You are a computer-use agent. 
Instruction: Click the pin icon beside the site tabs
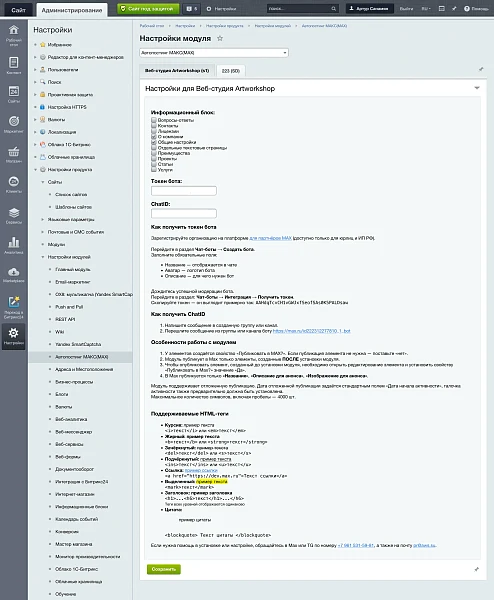click(481, 69)
